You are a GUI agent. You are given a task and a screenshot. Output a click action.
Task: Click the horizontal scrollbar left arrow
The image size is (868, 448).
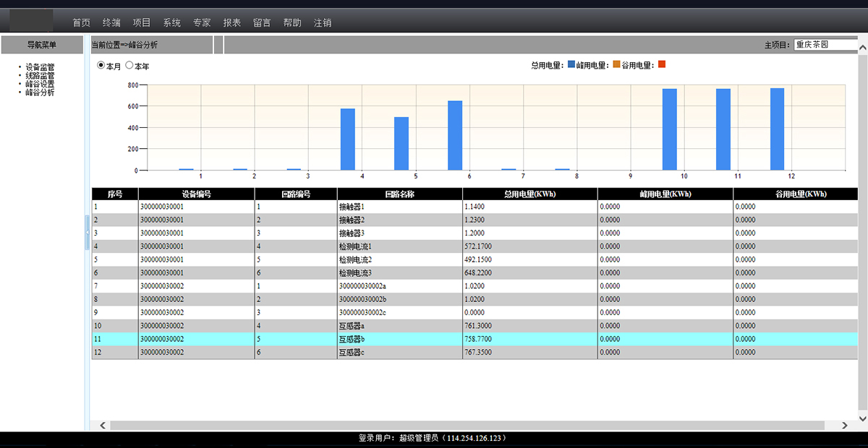(103, 426)
